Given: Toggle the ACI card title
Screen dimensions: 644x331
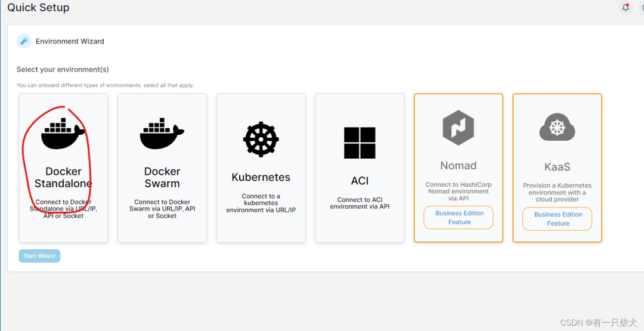Looking at the screenshot, I should pyautogui.click(x=360, y=181).
